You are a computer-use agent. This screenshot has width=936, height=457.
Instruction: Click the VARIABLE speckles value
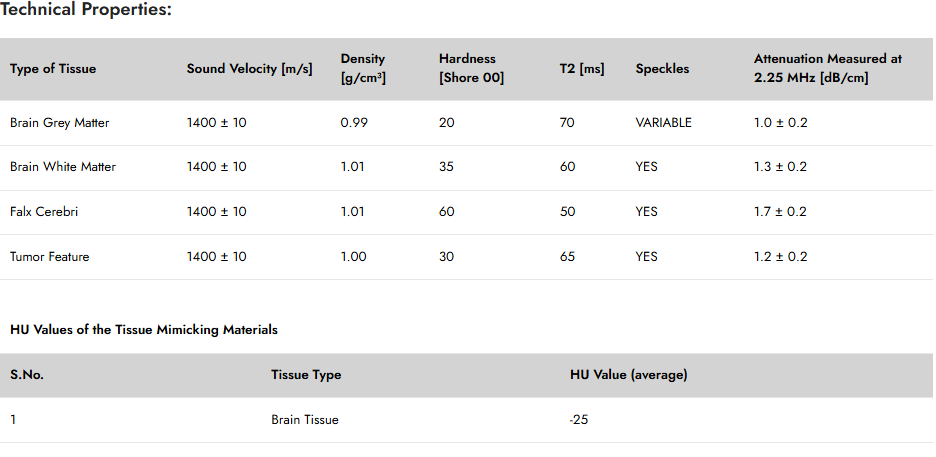click(x=664, y=123)
